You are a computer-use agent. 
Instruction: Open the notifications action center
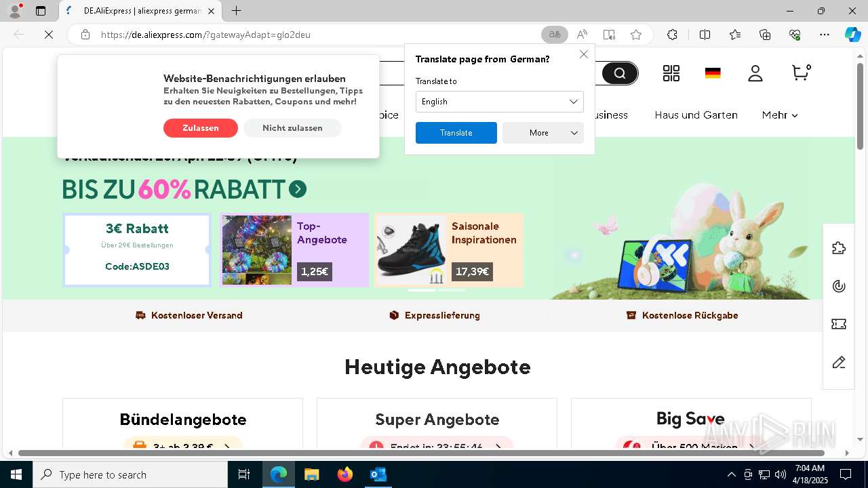coord(846,474)
